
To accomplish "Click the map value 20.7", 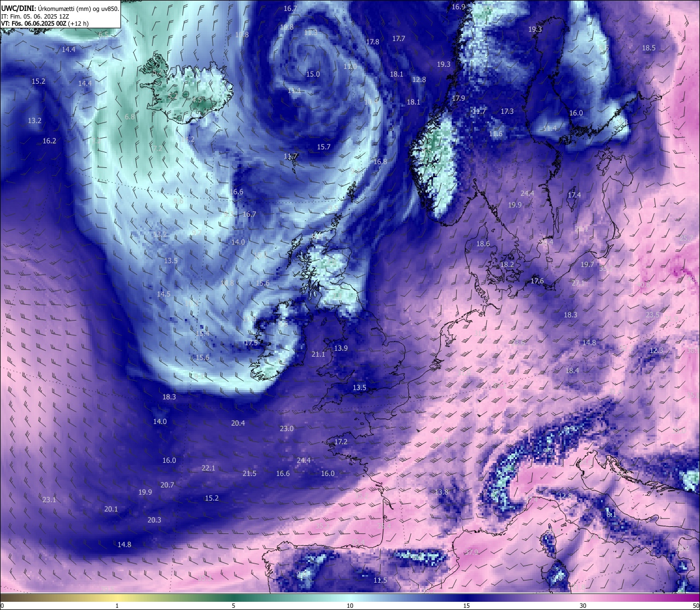I will [167, 485].
